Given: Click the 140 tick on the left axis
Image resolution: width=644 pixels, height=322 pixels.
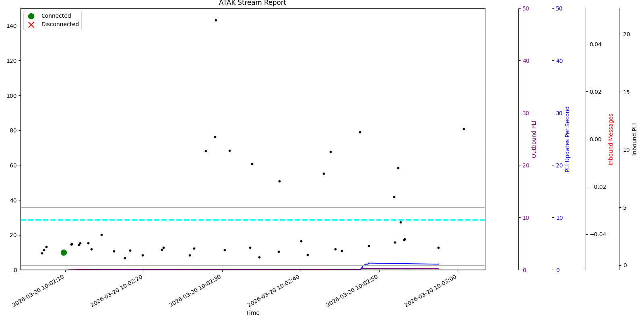Looking at the screenshot, I should 12,26.
